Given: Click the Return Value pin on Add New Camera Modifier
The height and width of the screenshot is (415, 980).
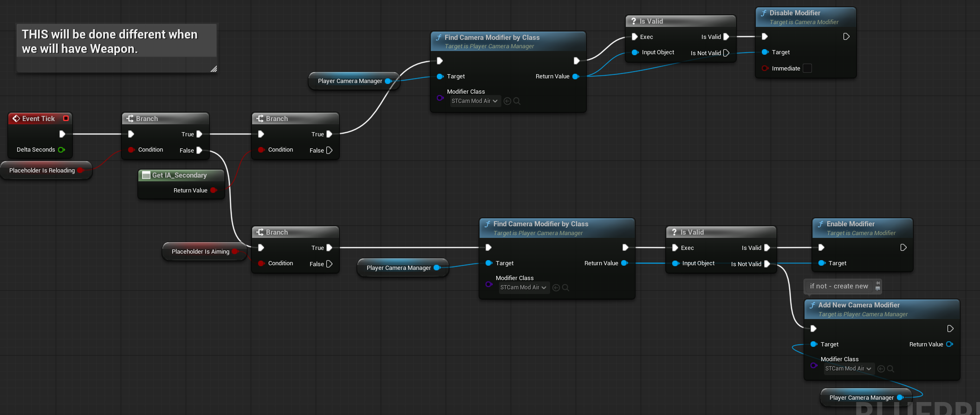Looking at the screenshot, I should coord(949,344).
